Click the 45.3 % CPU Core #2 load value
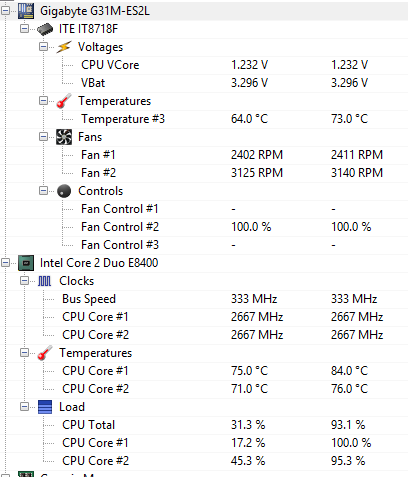 tap(248, 461)
